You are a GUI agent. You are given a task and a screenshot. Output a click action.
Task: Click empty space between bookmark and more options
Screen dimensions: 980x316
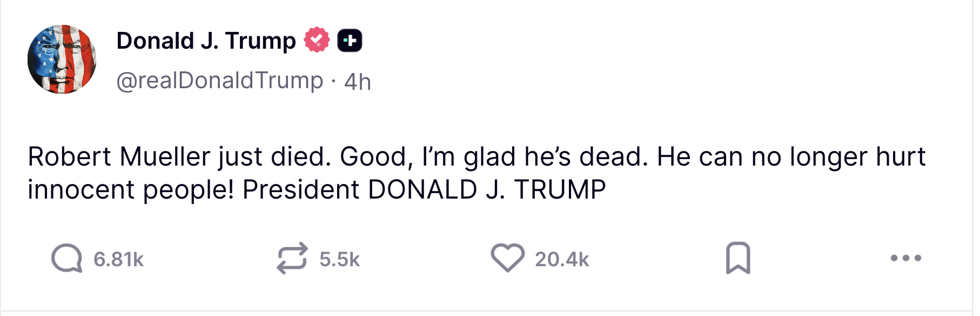821,258
